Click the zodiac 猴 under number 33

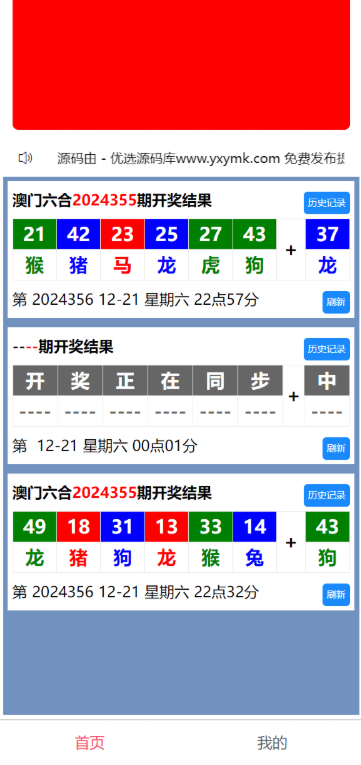tap(210, 558)
